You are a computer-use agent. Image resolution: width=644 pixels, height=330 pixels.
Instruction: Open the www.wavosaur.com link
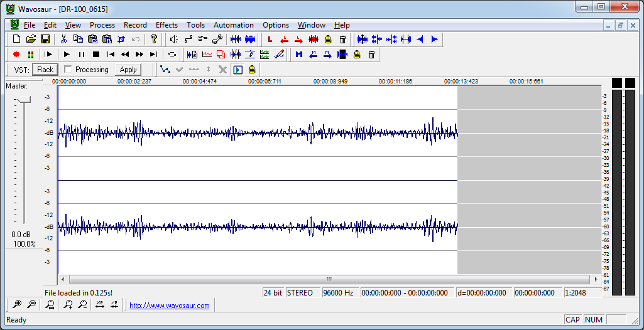click(x=169, y=306)
